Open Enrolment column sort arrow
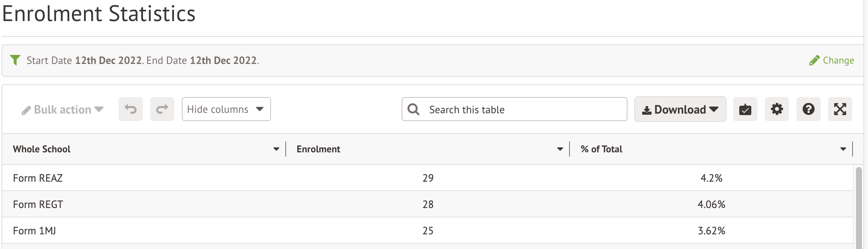The height and width of the screenshot is (249, 868). [560, 149]
